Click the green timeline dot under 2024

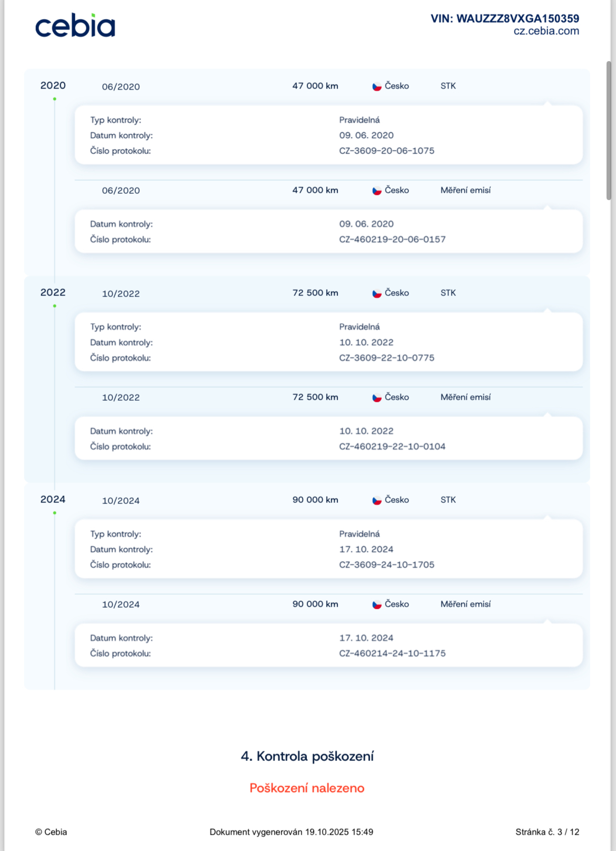coord(55,513)
